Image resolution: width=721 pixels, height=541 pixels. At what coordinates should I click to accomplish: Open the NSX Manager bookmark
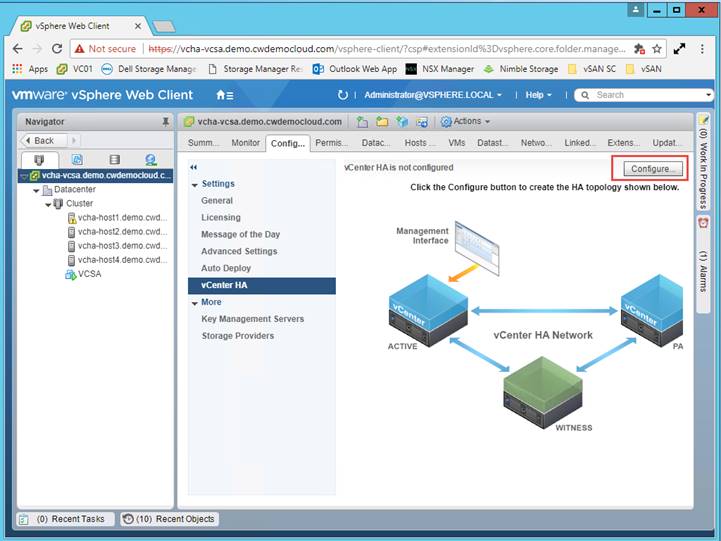(x=440, y=69)
